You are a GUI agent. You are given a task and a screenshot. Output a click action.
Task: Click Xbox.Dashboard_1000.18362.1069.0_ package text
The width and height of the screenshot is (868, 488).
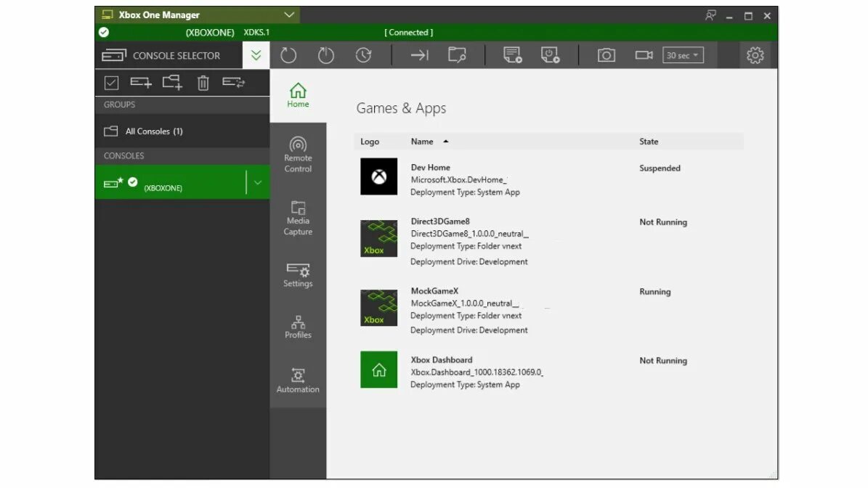point(476,373)
